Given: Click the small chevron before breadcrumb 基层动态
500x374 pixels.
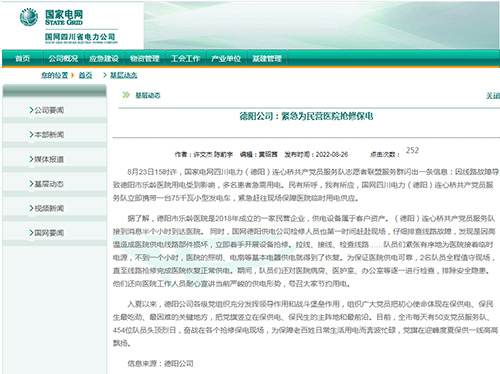Looking at the screenshot, I should click(105, 75).
